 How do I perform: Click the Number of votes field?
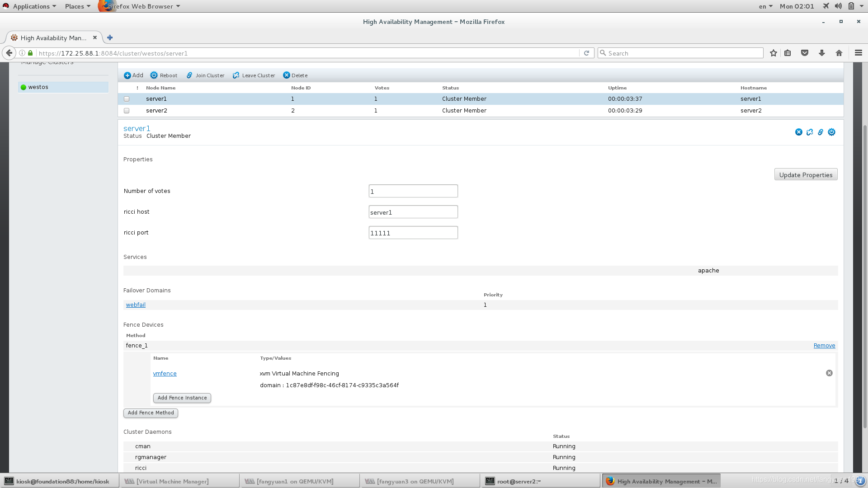pyautogui.click(x=413, y=191)
